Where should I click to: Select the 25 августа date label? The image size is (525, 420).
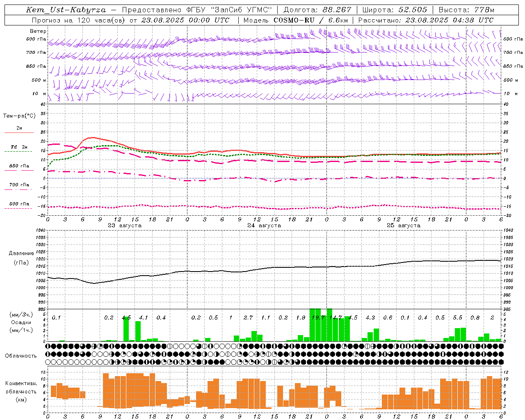point(404,226)
